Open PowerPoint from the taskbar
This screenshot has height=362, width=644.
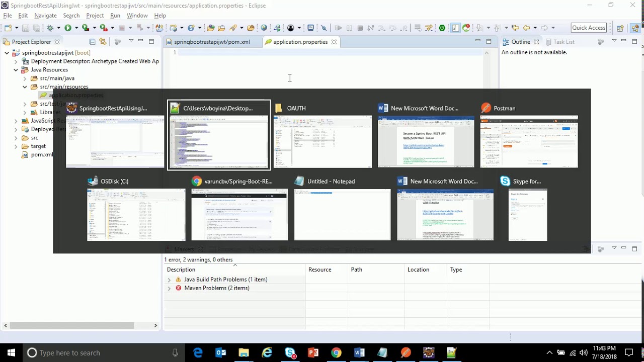tap(313, 352)
